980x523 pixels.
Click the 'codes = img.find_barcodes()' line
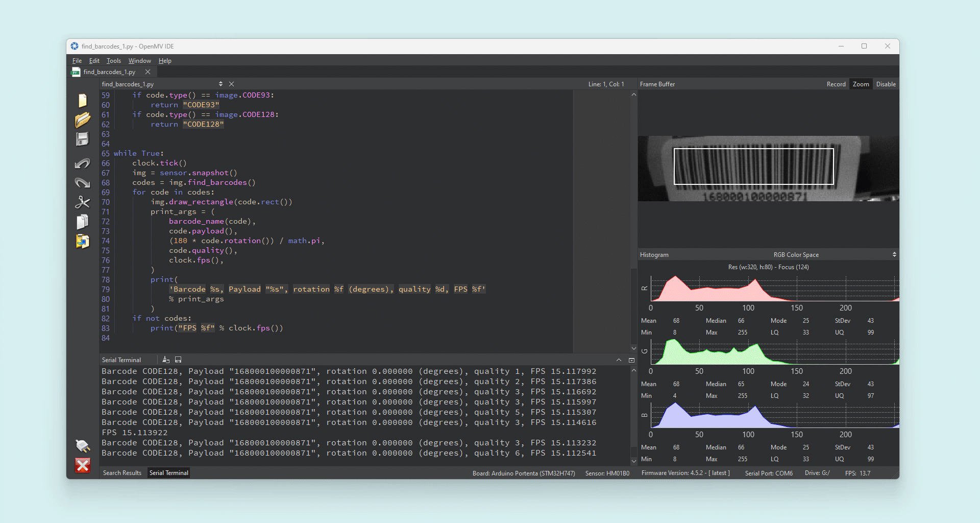[x=194, y=182]
